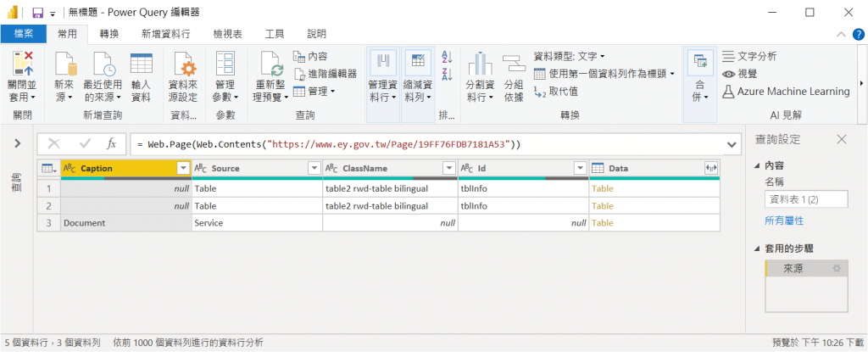868x352 pixels.
Task: Open Advanced Editor (進階編輯器)
Action: (325, 74)
